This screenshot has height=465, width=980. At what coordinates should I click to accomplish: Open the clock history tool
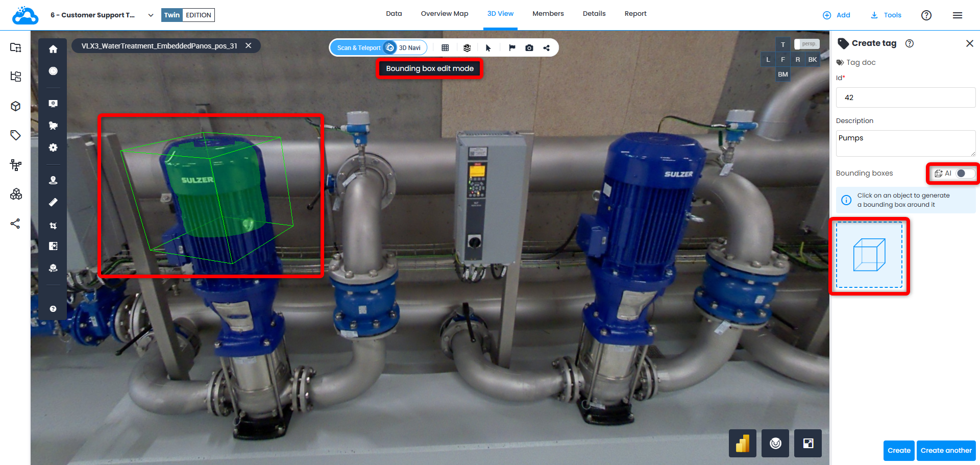[x=53, y=71]
